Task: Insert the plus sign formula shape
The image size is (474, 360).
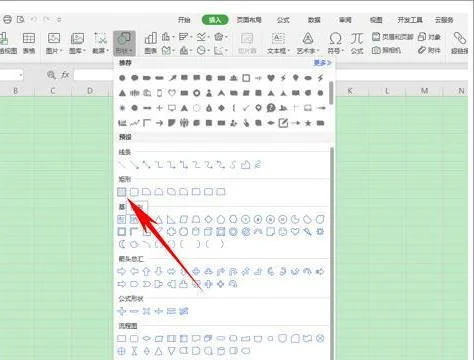Action: click(122, 311)
